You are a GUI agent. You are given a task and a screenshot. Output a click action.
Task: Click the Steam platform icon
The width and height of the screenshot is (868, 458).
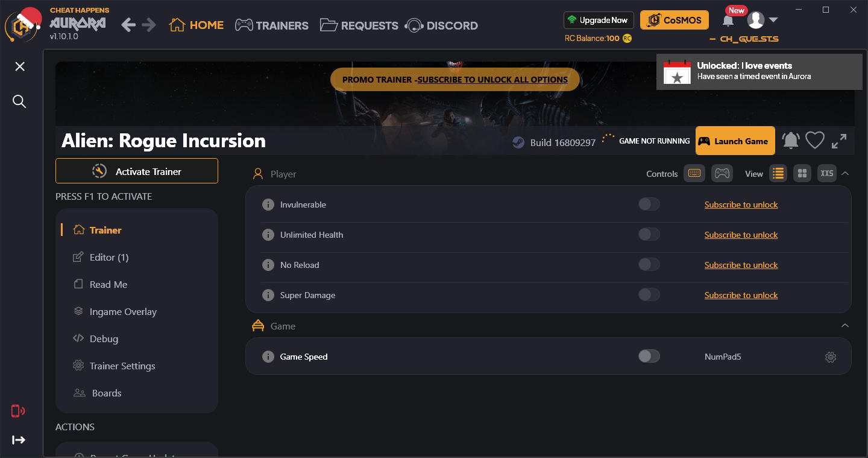click(x=518, y=142)
